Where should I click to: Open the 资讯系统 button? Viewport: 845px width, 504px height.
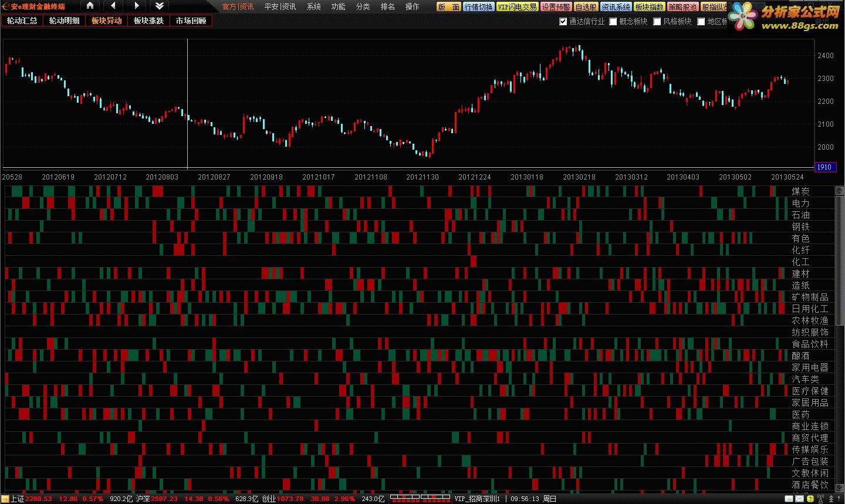[x=616, y=7]
